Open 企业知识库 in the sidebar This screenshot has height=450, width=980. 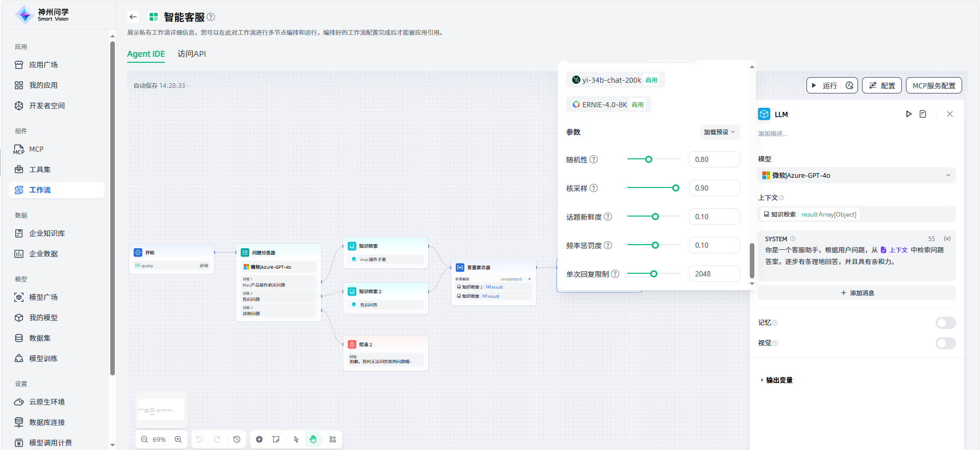(47, 233)
